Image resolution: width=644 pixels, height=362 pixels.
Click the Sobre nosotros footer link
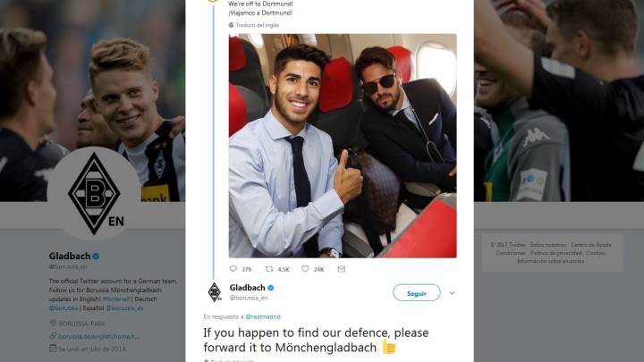pos(547,244)
